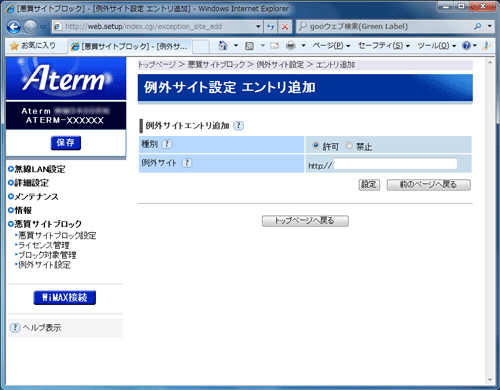Click the 設定 apply button

(x=369, y=185)
